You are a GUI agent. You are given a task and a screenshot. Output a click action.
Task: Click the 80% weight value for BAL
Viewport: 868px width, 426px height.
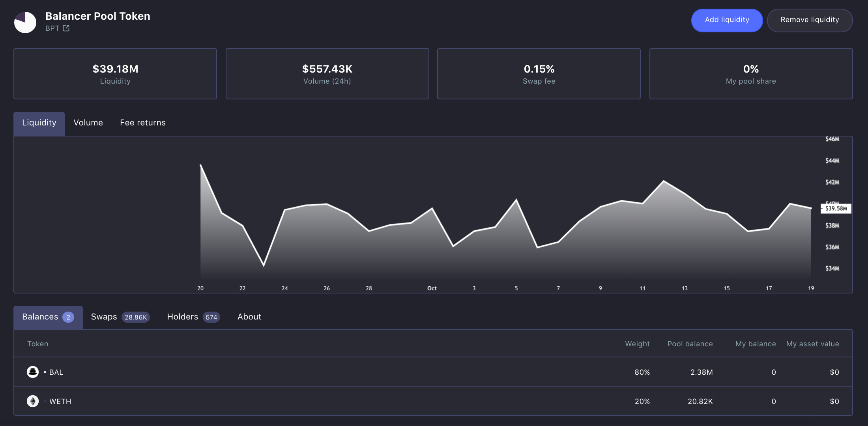coord(642,372)
